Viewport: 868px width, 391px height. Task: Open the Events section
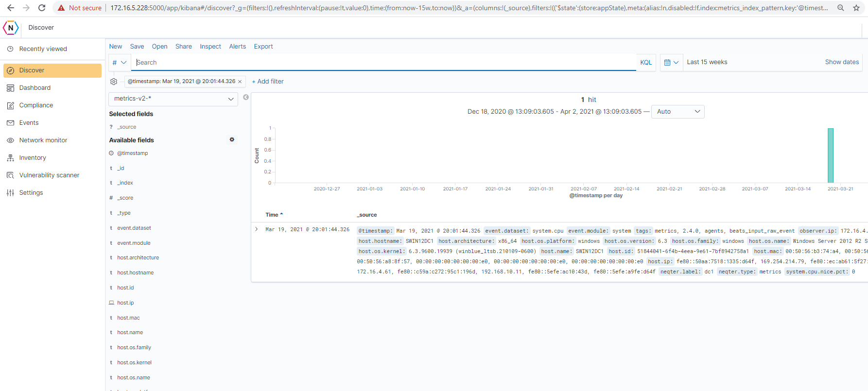pyautogui.click(x=52, y=123)
